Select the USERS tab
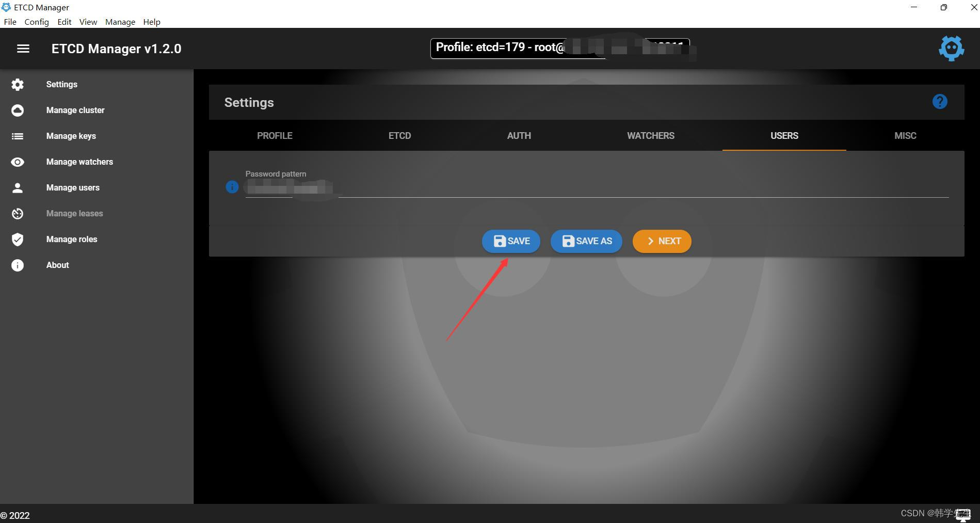 [784, 136]
